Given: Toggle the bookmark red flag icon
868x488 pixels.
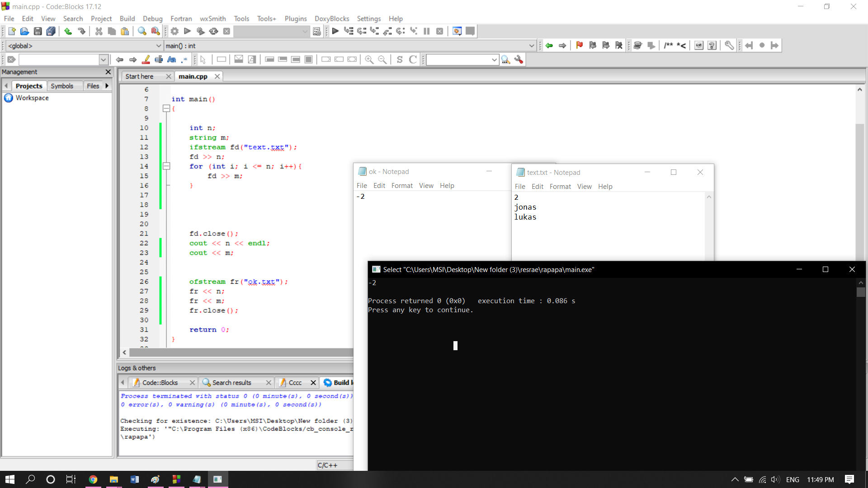Looking at the screenshot, I should pyautogui.click(x=579, y=45).
